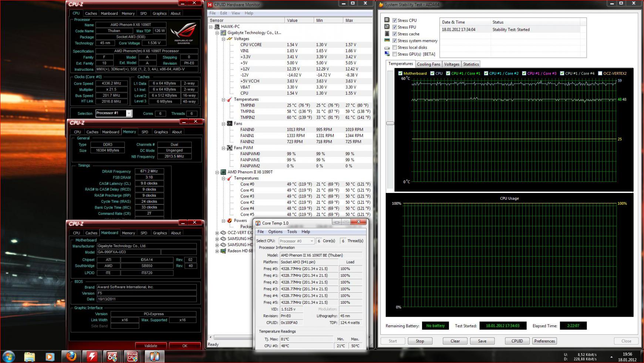Switch to HWMonitor lightning taskbar icon
Screen dimensions: 644x363
coord(92,357)
